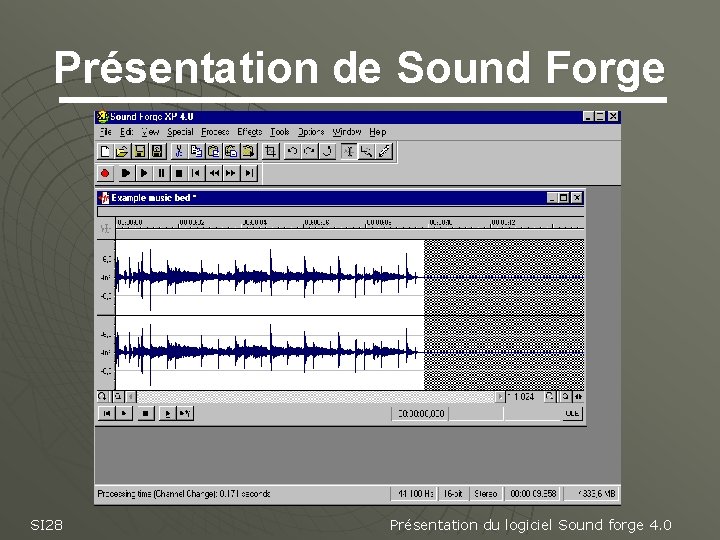Click the Copy toolbar icon
The image size is (720, 540).
point(197,151)
